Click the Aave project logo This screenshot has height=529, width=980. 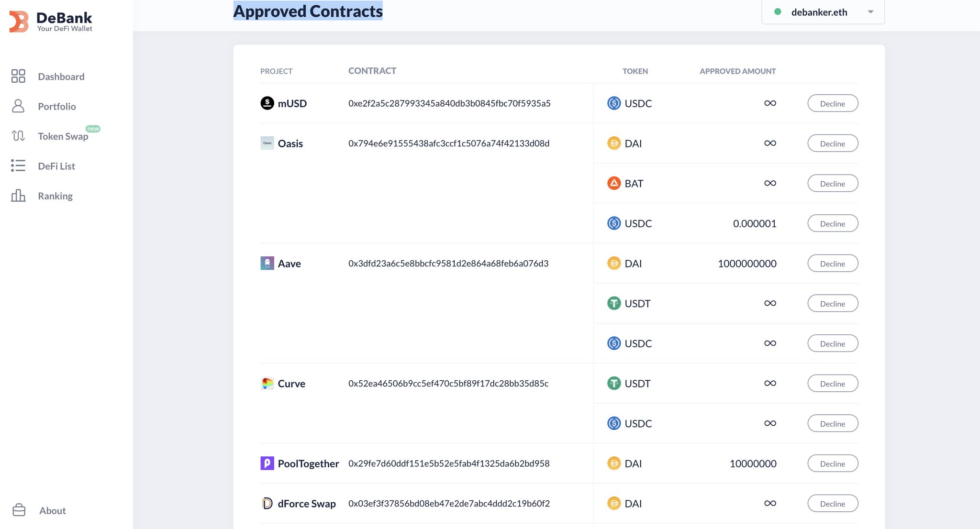267,263
